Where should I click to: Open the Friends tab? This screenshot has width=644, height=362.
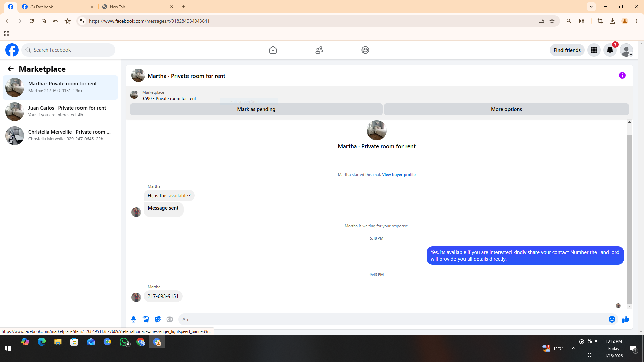point(319,50)
